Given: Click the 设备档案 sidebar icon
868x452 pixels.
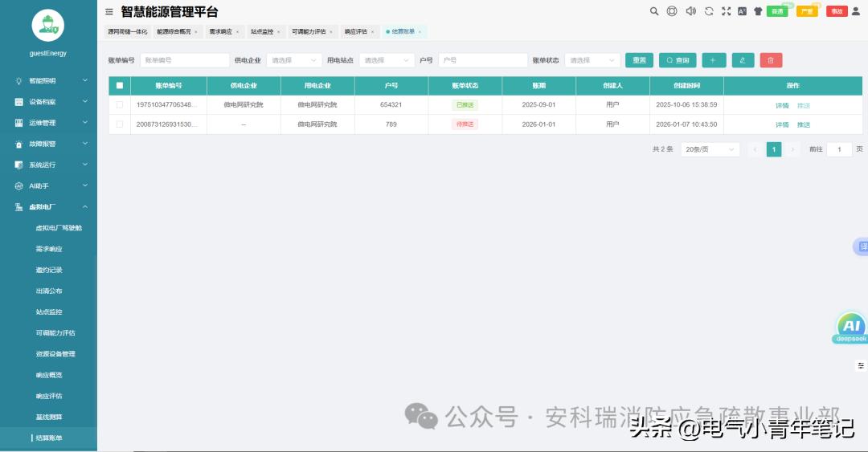Looking at the screenshot, I should 18,102.
